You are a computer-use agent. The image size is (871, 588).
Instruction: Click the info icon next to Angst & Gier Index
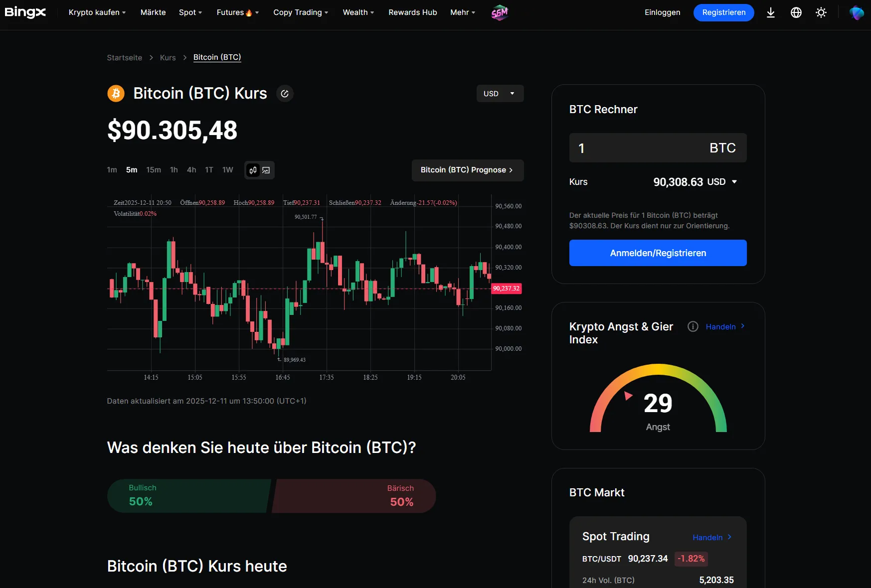pos(693,326)
